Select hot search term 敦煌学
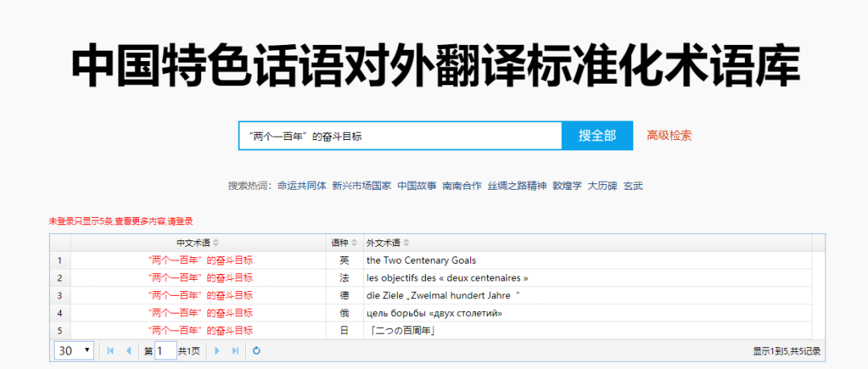Viewport: 868px width, 369px height. [x=567, y=186]
